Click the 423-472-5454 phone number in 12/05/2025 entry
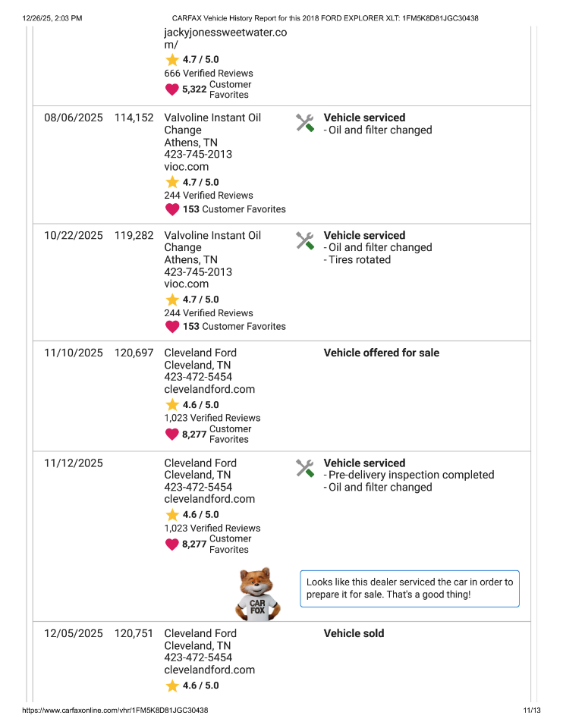 pyautogui.click(x=198, y=657)
